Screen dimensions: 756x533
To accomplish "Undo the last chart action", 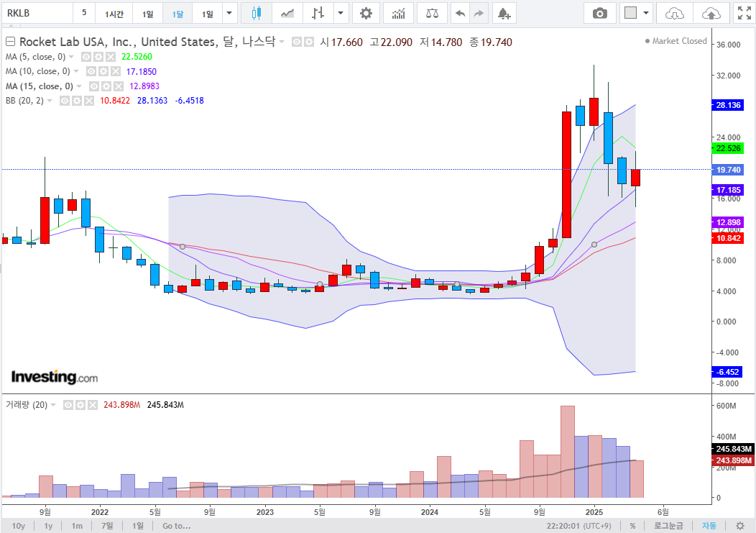I will pyautogui.click(x=461, y=13).
